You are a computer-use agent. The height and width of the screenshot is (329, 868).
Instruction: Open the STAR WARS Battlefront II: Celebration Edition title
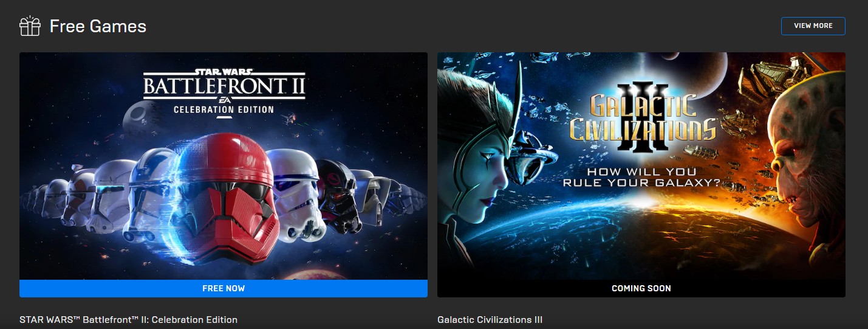click(x=129, y=320)
